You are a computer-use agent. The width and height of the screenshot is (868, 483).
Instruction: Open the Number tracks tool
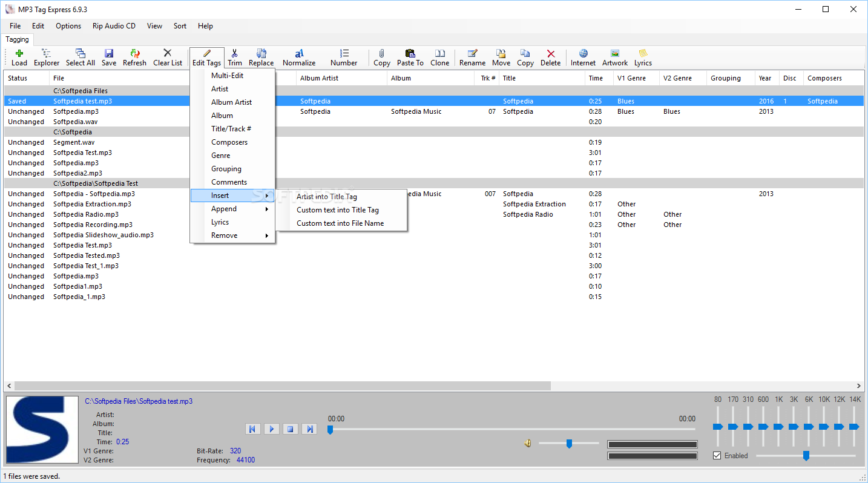click(344, 57)
